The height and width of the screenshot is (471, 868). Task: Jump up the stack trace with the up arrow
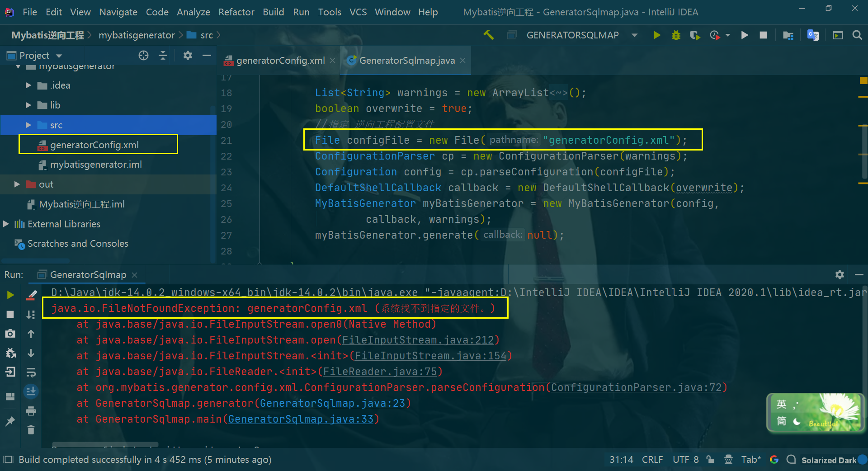tap(31, 334)
